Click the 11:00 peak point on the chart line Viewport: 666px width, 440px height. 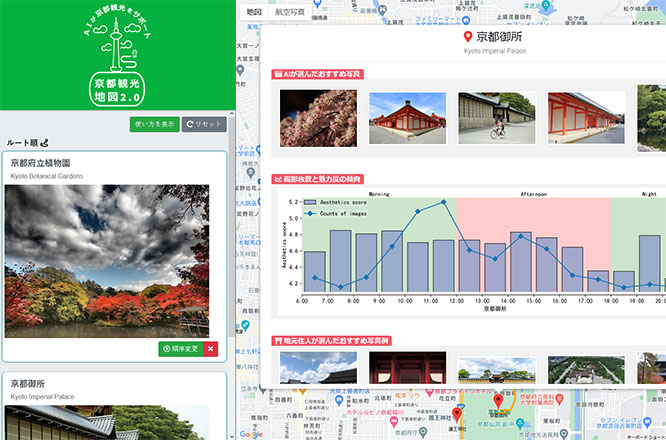tap(444, 203)
